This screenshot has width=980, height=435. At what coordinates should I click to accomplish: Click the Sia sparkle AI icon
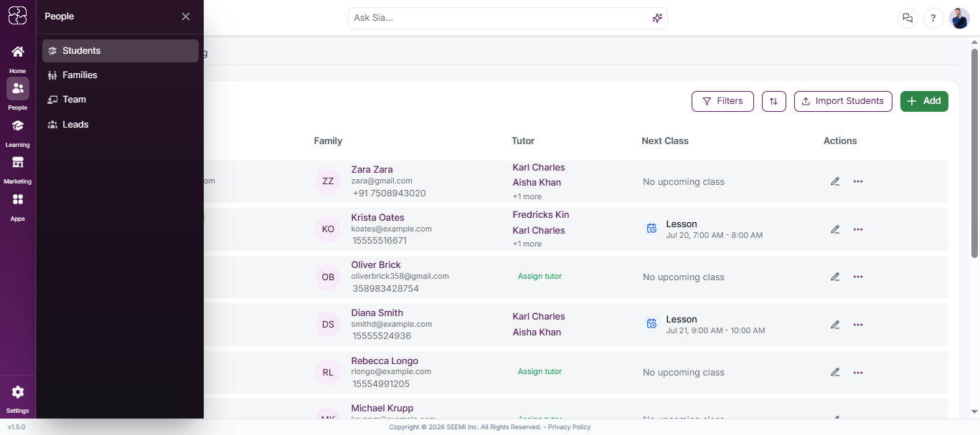(x=657, y=18)
